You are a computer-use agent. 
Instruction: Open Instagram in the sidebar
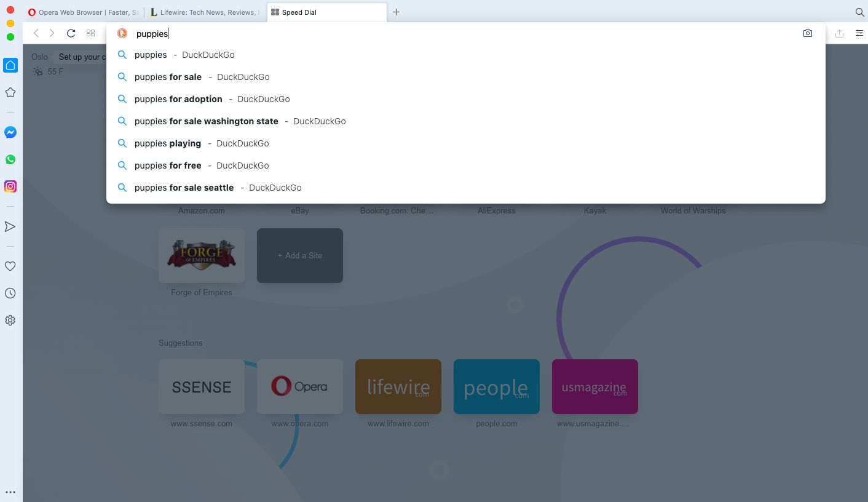pyautogui.click(x=10, y=186)
